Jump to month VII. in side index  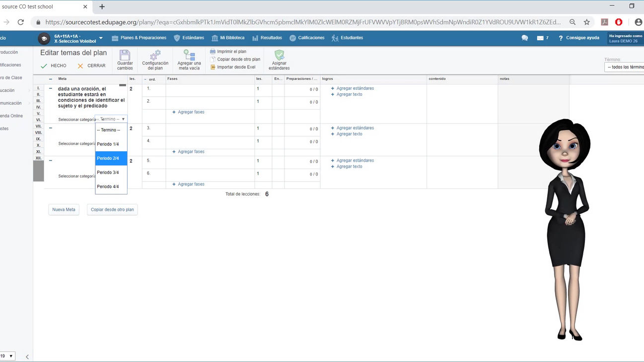coord(38,126)
